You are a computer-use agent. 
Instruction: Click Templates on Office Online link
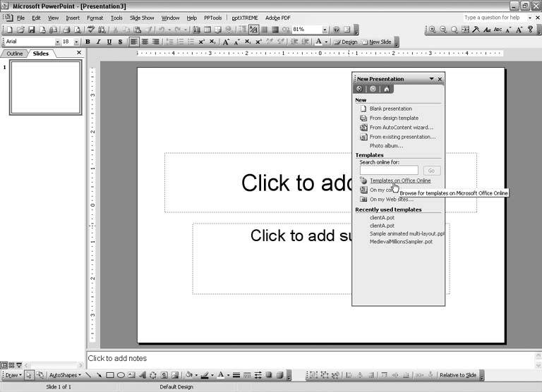coord(400,180)
